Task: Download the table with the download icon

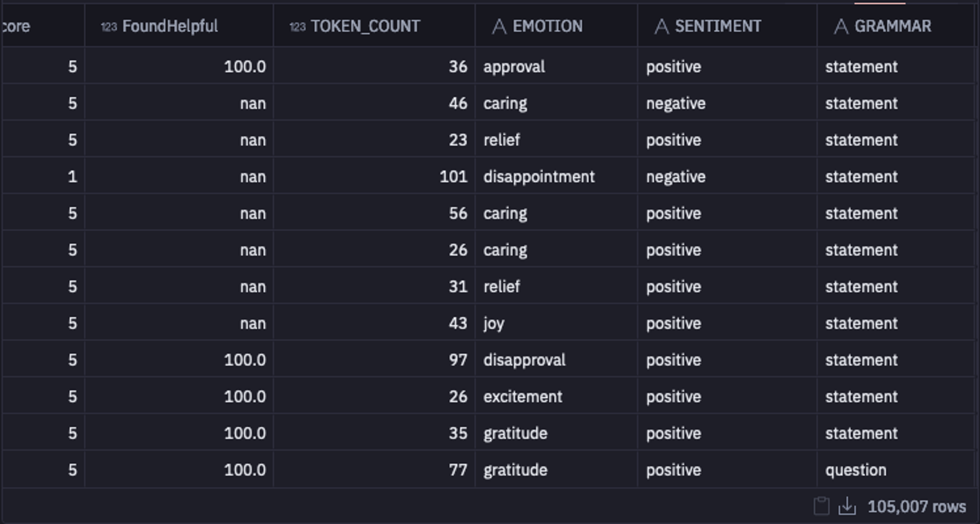Action: 847,506
